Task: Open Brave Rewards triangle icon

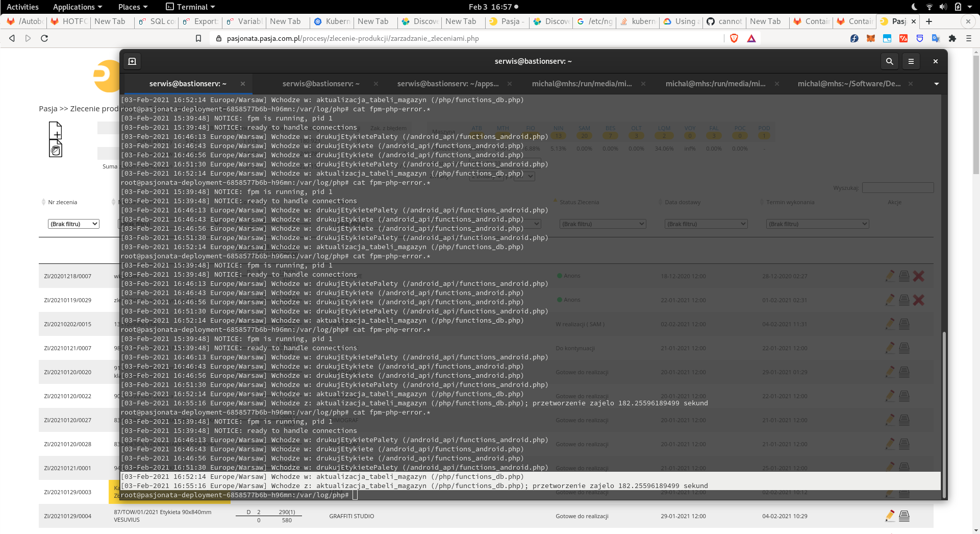Action: pos(751,38)
